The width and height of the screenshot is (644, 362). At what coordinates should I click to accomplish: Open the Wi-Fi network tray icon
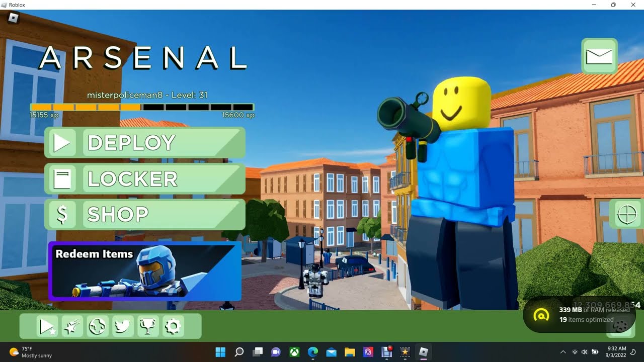[575, 352]
